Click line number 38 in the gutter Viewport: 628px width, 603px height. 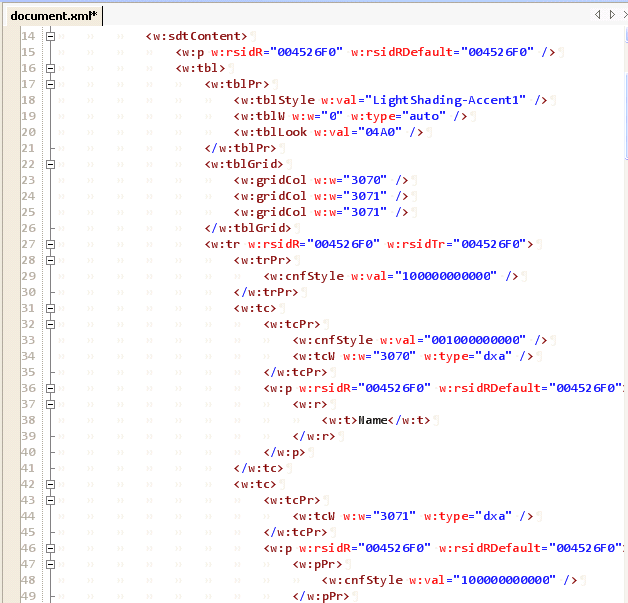point(28,420)
